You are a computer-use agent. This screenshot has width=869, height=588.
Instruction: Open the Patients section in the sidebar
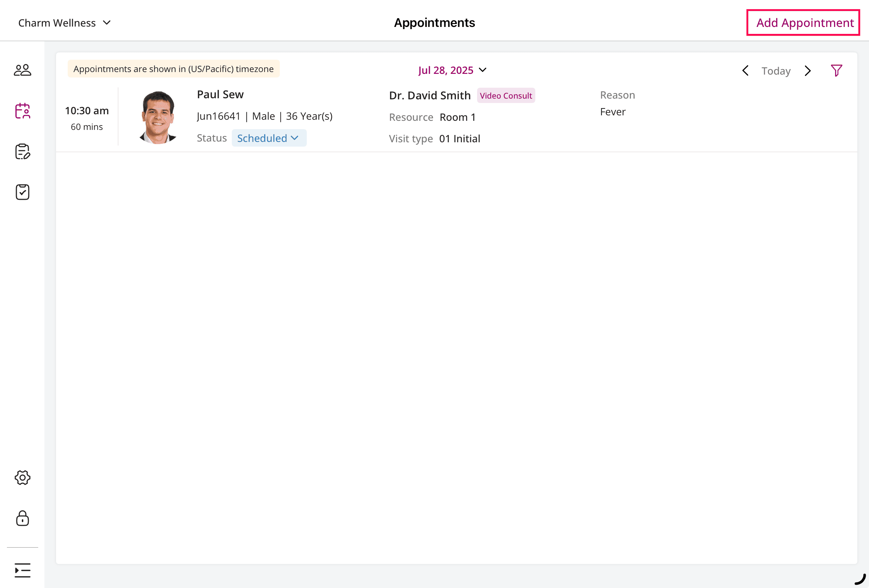(x=23, y=69)
